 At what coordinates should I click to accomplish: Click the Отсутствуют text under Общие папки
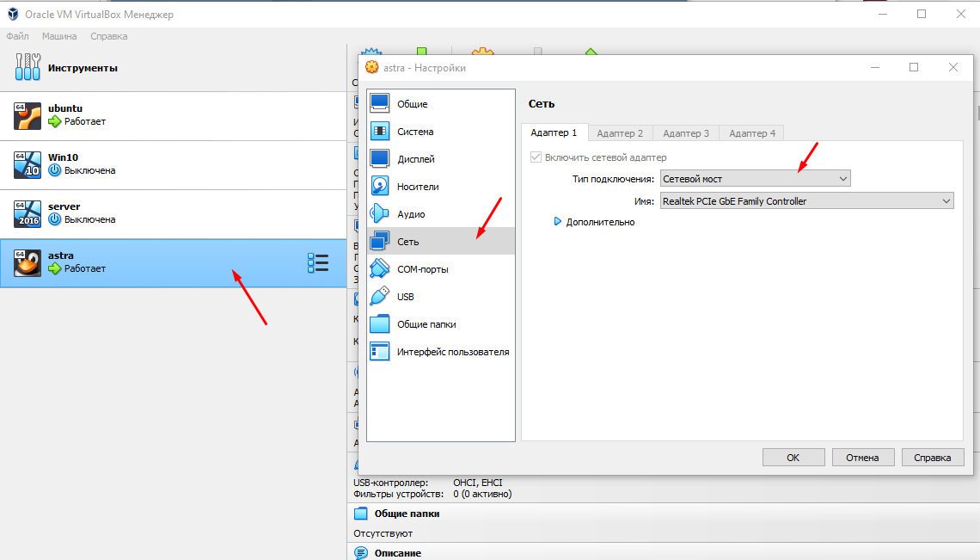[383, 533]
